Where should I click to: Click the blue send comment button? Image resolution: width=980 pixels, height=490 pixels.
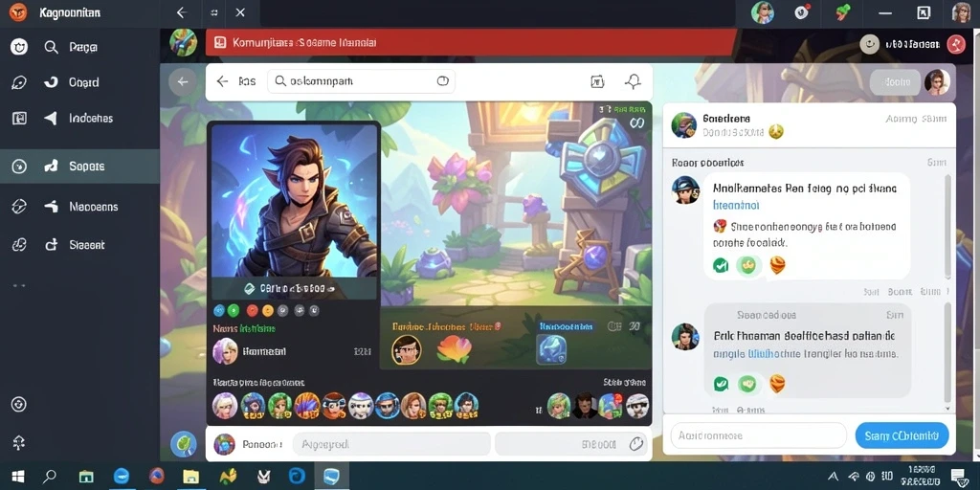902,435
